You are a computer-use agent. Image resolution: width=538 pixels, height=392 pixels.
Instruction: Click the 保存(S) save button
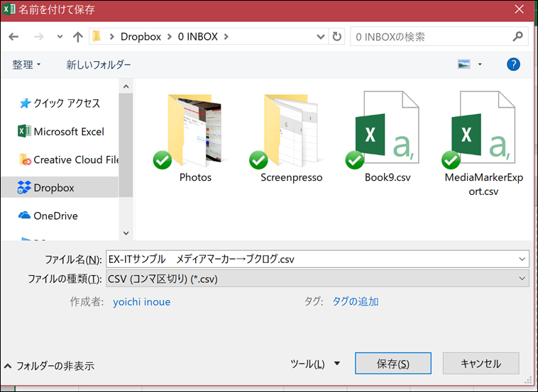point(393,363)
